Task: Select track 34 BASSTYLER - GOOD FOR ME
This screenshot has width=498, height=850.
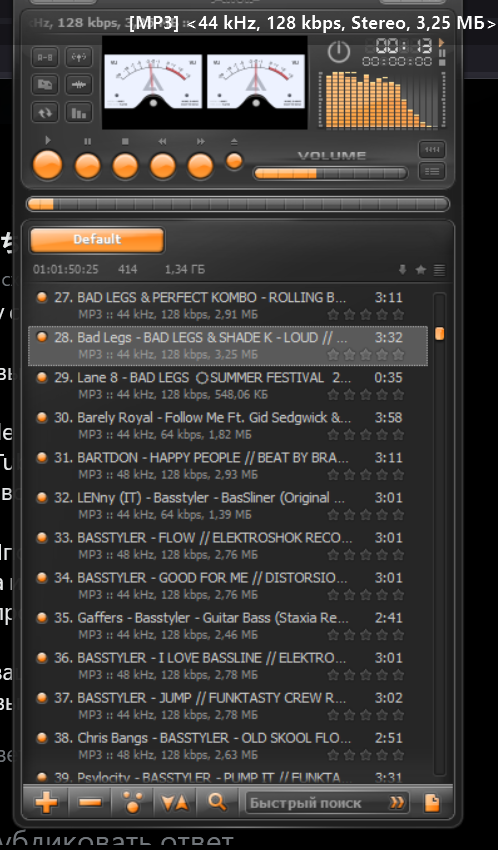Action: pos(228,586)
